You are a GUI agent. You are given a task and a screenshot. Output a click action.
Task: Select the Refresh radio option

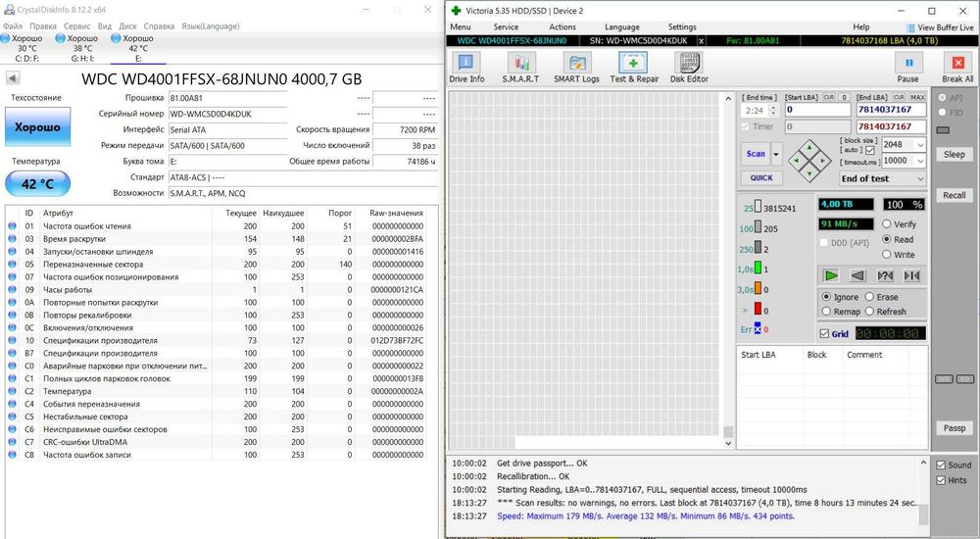[868, 312]
